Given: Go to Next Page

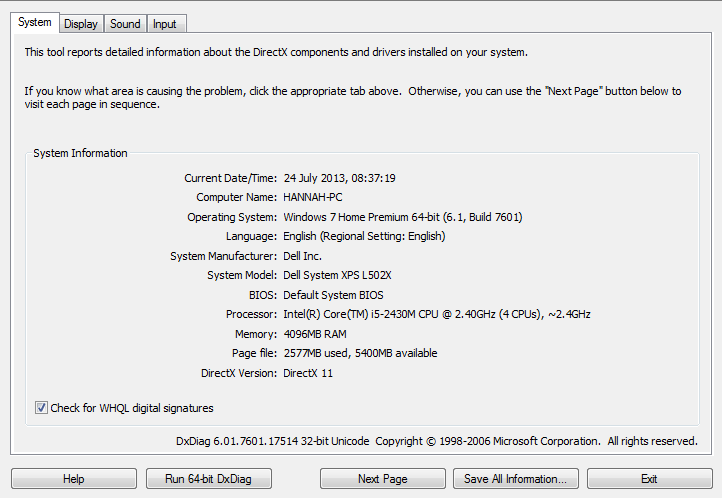Looking at the screenshot, I should point(382,479).
